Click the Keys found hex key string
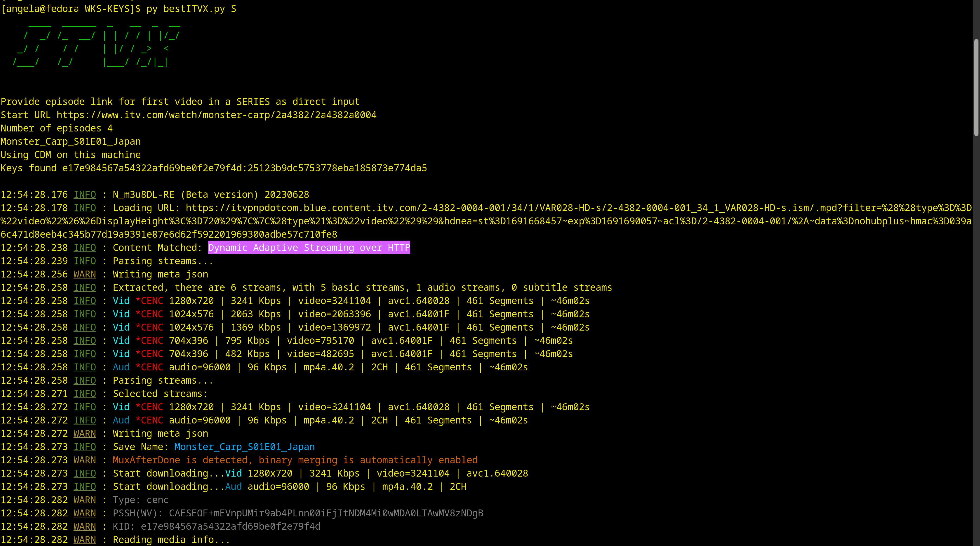 (244, 168)
